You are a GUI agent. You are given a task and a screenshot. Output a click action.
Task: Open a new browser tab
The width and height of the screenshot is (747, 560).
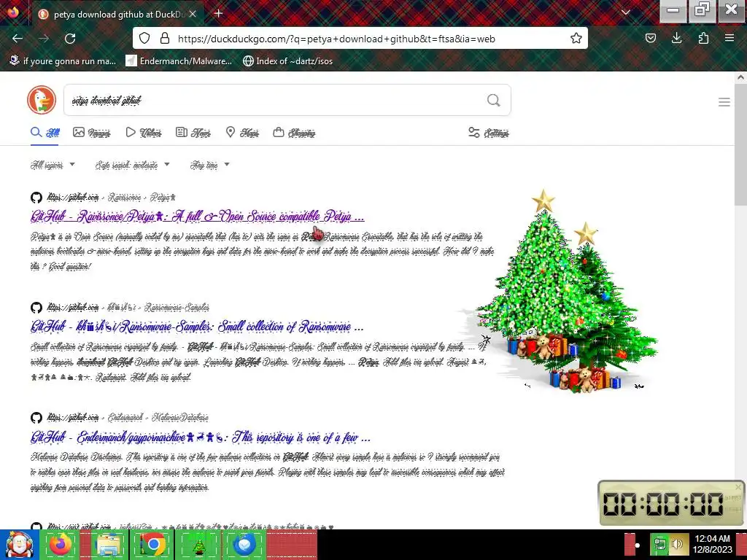click(219, 13)
